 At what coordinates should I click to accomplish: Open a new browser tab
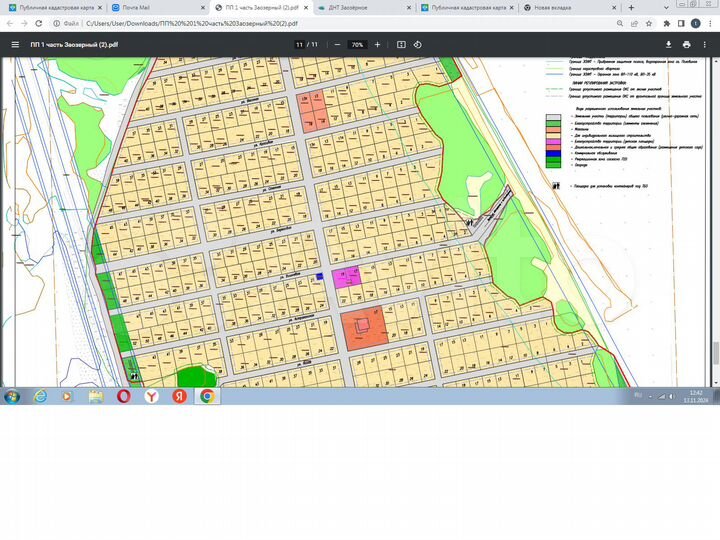pos(631,7)
